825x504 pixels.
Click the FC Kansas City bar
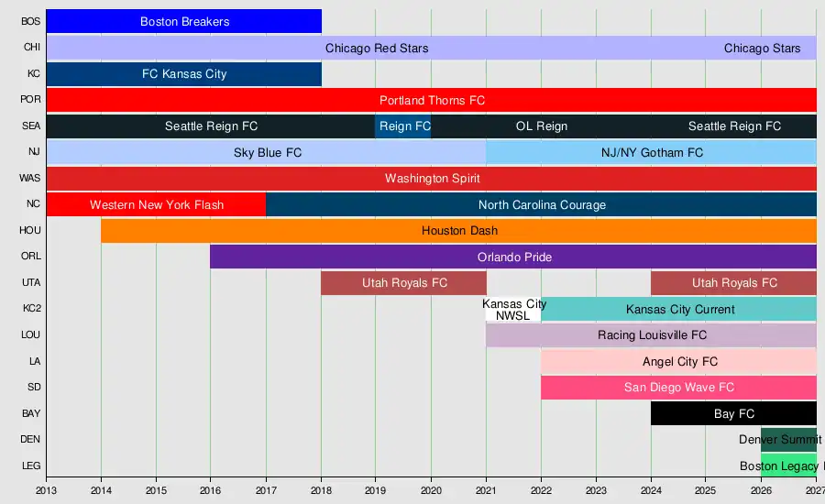tap(183, 73)
